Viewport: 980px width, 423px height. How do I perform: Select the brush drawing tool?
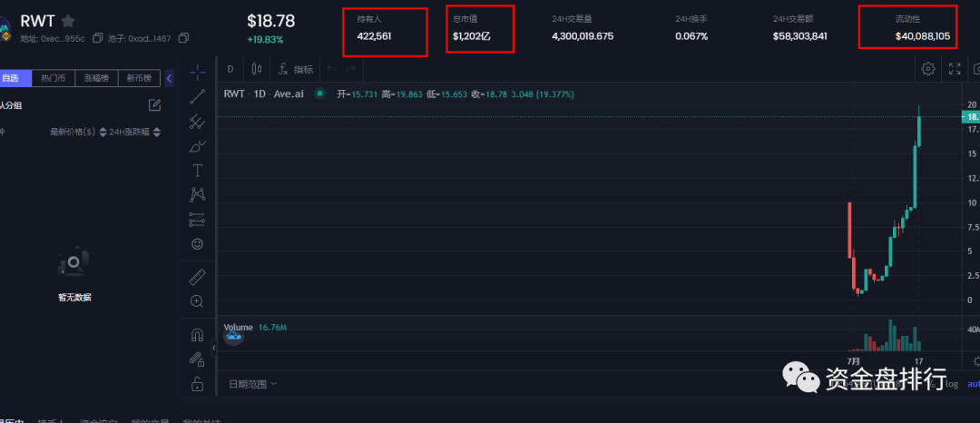pyautogui.click(x=198, y=145)
